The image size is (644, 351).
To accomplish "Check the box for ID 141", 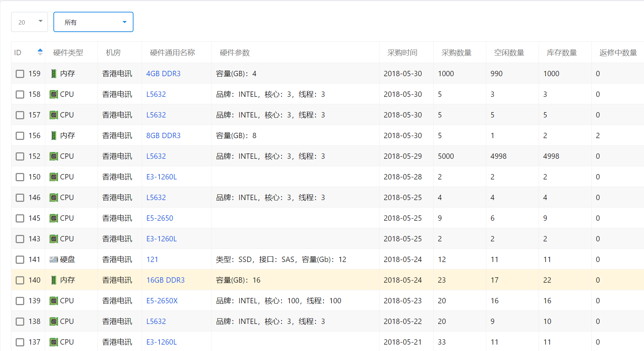I will (20, 260).
